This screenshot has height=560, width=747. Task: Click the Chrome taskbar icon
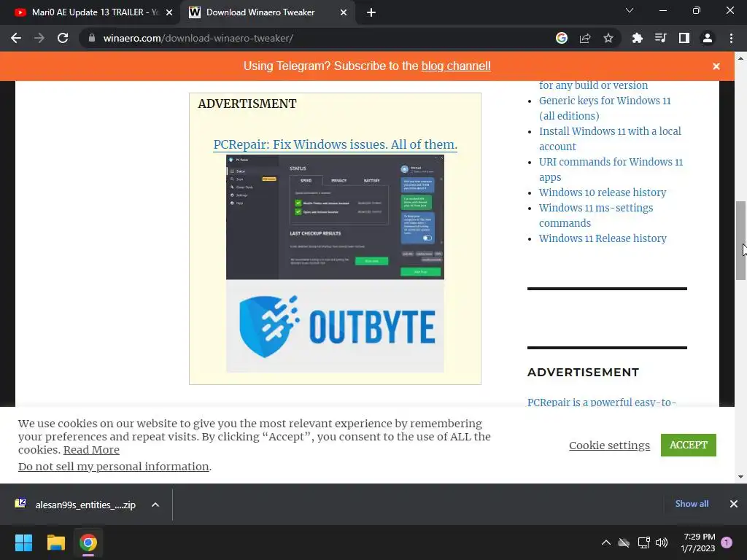click(88, 542)
